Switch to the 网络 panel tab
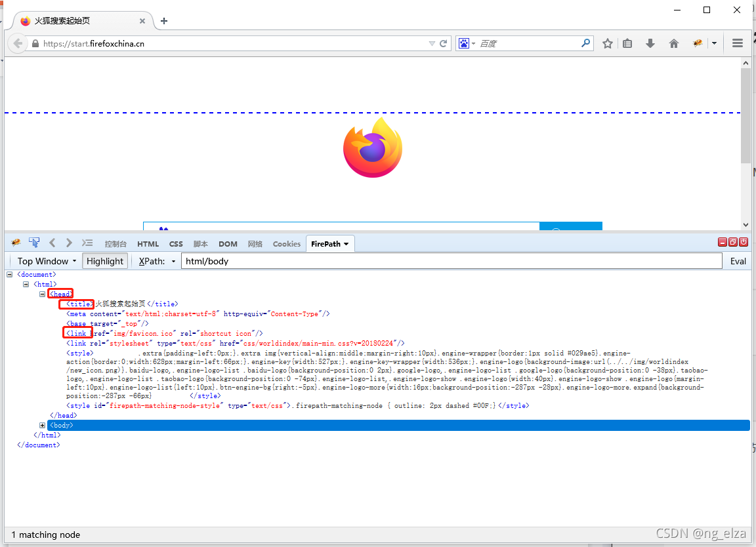Viewport: 756px width, 547px height. click(255, 244)
